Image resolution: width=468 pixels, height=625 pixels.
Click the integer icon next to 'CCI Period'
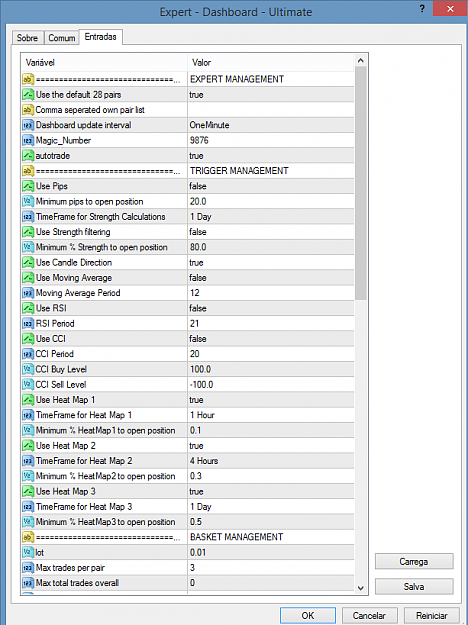[x=28, y=354]
